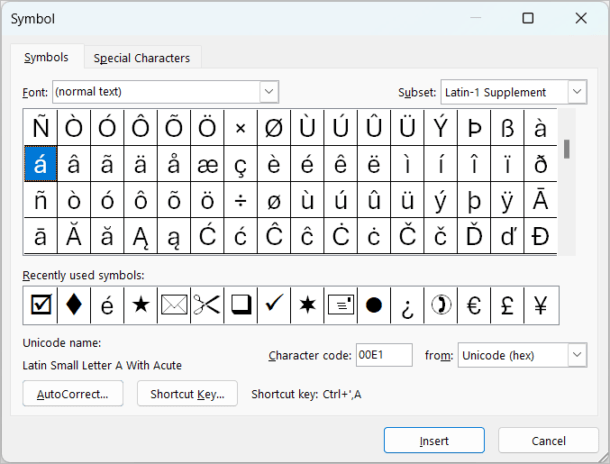Pick the black diamond recent symbol
Image resolution: width=610 pixels, height=464 pixels.
tap(74, 305)
